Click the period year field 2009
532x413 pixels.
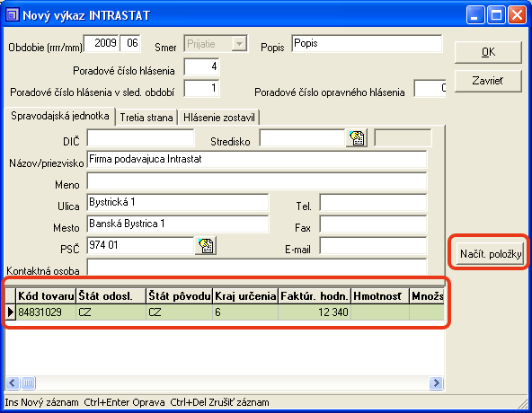102,43
